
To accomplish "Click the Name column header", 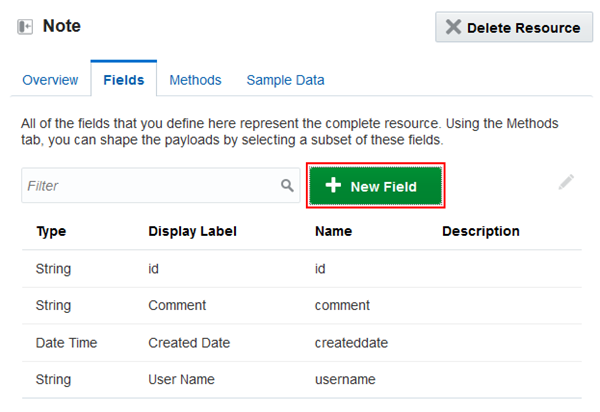I will [333, 231].
